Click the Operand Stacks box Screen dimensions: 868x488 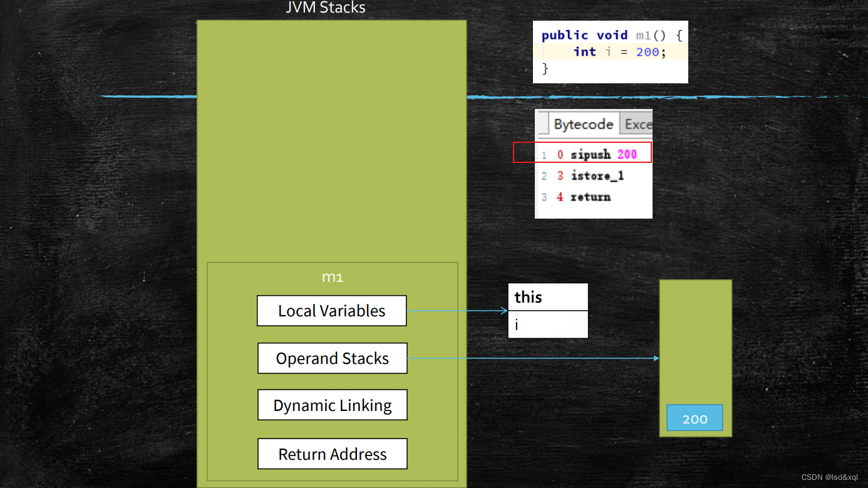(333, 358)
